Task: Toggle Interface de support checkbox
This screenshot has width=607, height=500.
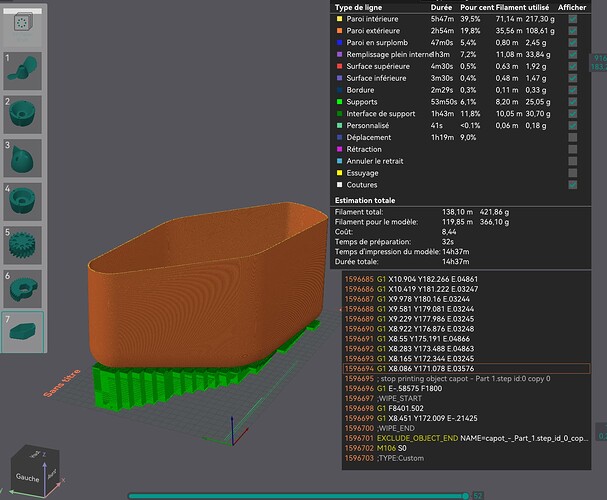Action: (x=573, y=114)
